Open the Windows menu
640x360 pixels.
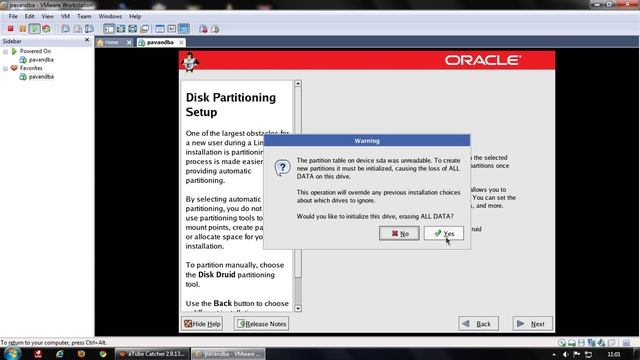[x=110, y=16]
